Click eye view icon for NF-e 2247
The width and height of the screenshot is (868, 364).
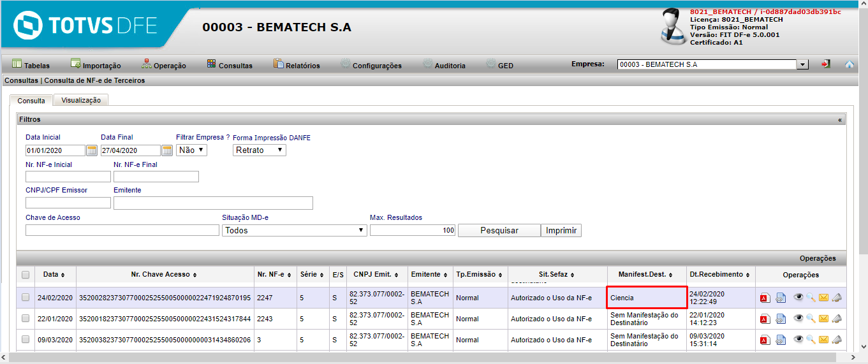click(x=798, y=297)
